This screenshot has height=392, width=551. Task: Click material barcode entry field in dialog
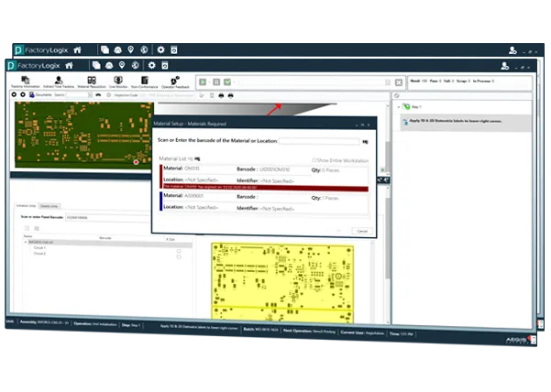[319, 141]
